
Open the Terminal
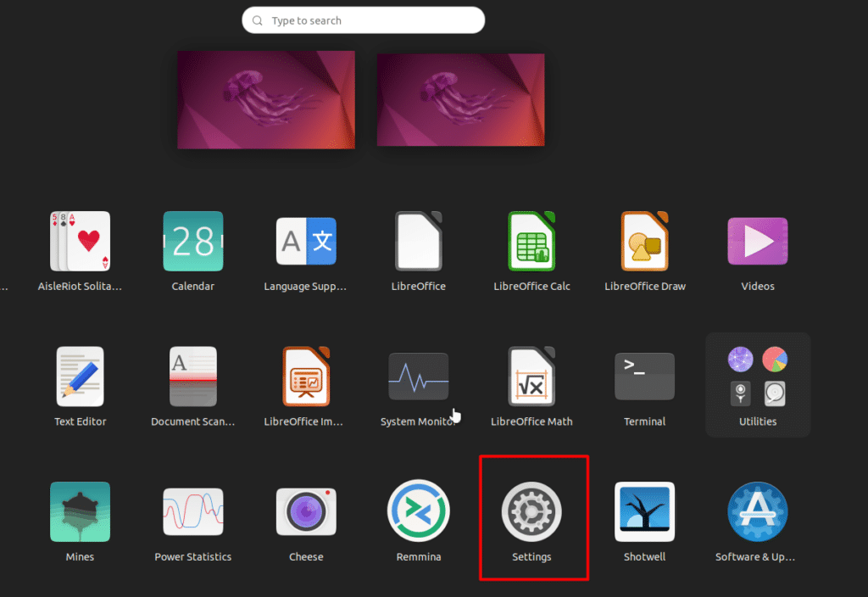[644, 376]
